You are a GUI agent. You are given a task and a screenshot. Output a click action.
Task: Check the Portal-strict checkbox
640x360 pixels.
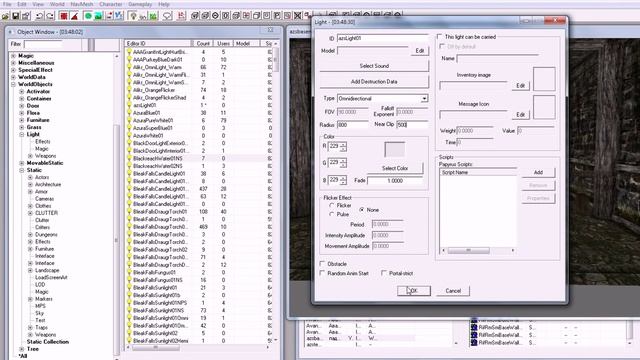click(384, 273)
